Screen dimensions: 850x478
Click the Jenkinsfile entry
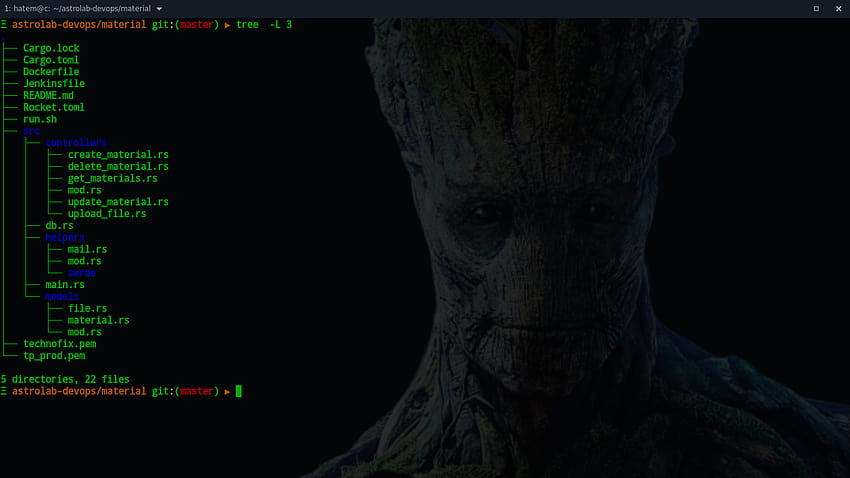click(x=54, y=83)
